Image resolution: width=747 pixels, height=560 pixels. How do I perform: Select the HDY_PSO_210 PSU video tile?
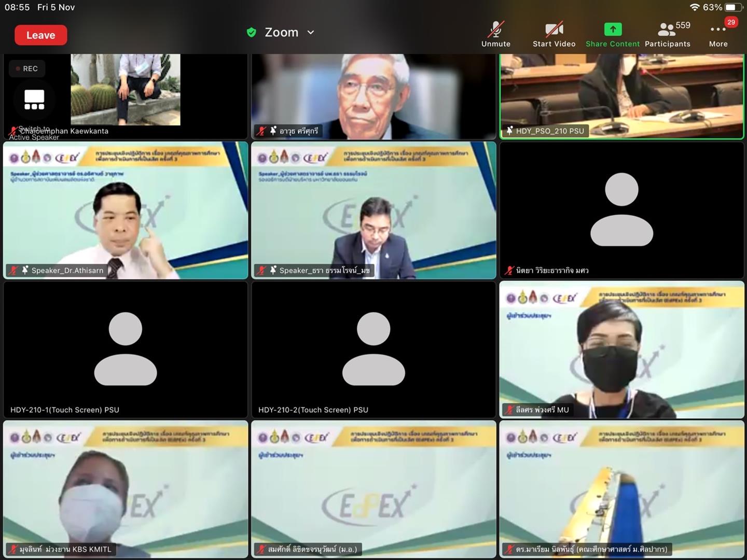(x=621, y=96)
